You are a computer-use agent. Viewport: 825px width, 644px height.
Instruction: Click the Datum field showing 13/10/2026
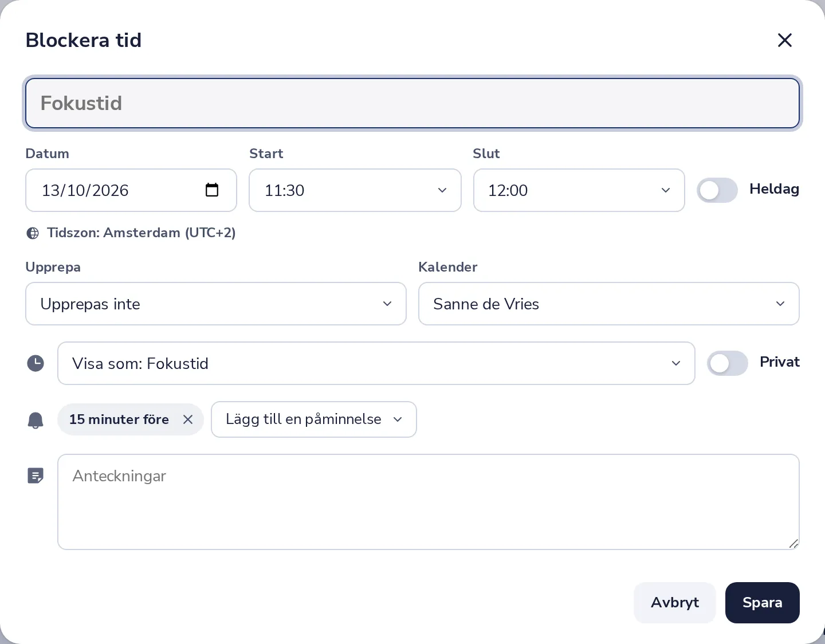[x=131, y=190]
